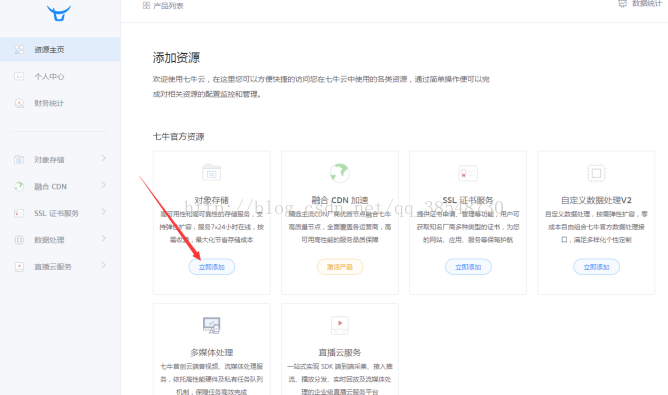Switch to the 产品列表 tab
This screenshot has width=668, height=395.
coord(163,6)
